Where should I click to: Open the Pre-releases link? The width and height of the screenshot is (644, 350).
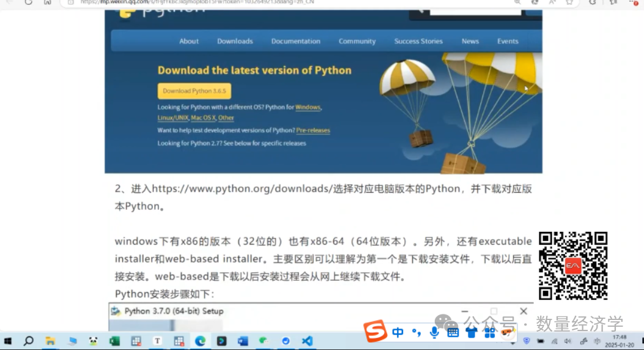point(313,130)
